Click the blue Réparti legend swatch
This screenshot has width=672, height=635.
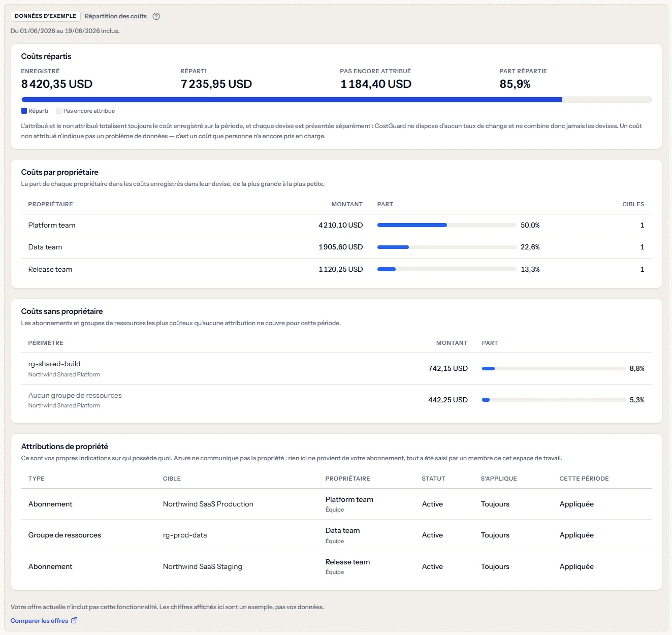(x=24, y=111)
